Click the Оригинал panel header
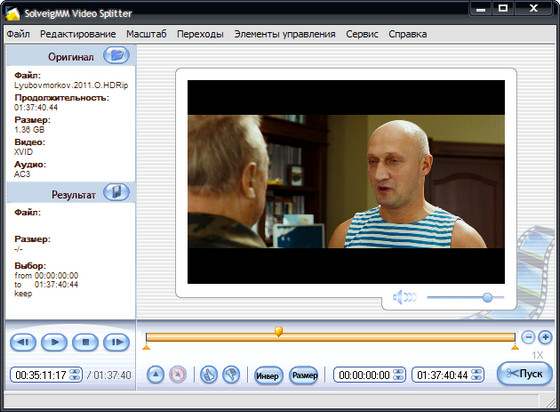The image size is (560, 412). [x=71, y=56]
